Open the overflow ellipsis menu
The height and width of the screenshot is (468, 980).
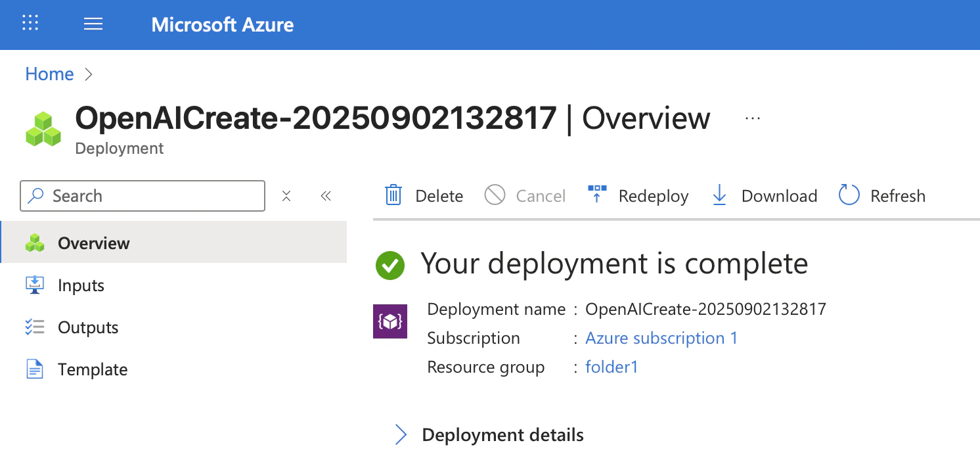click(x=751, y=117)
